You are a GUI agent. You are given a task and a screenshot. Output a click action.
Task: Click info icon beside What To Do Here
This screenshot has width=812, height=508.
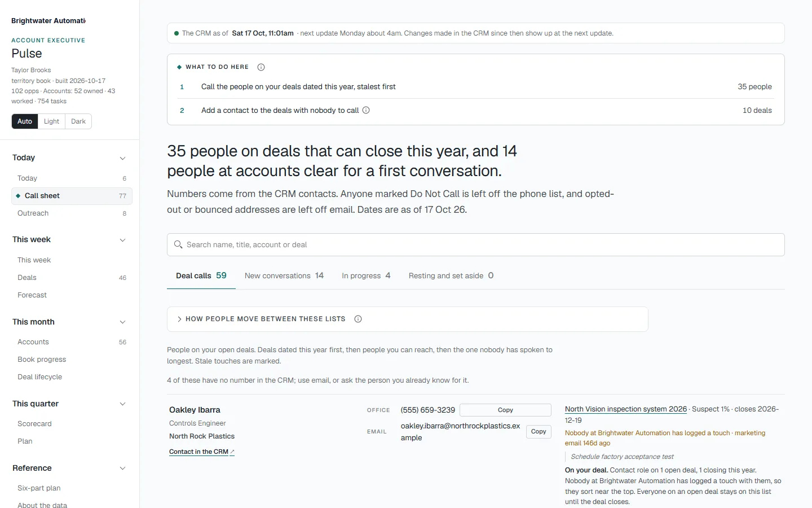click(261, 67)
